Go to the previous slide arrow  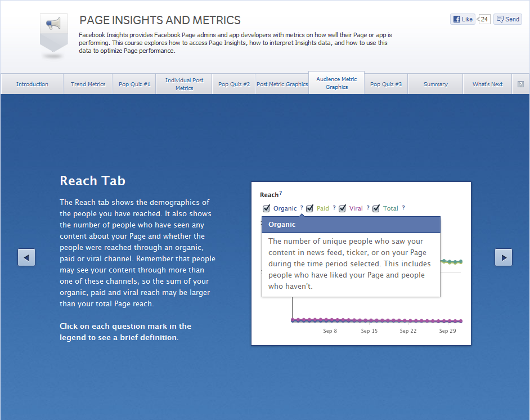pos(26,257)
